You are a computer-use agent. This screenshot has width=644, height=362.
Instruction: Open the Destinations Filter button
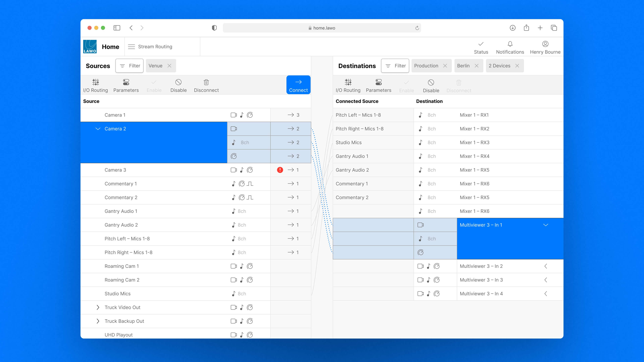(395, 66)
